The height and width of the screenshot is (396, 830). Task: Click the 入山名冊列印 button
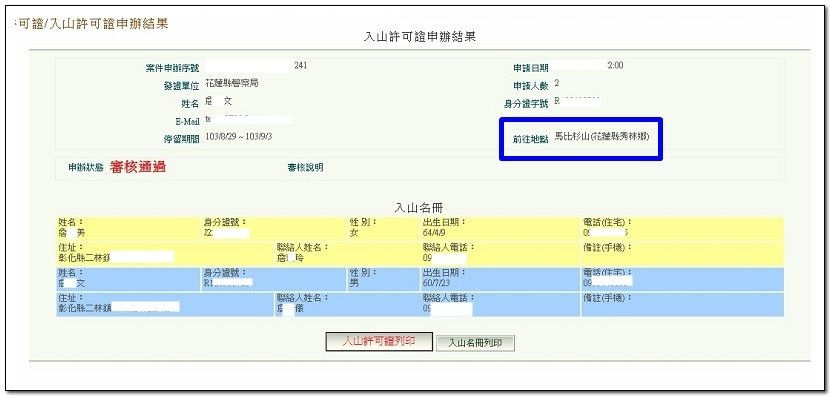point(475,343)
